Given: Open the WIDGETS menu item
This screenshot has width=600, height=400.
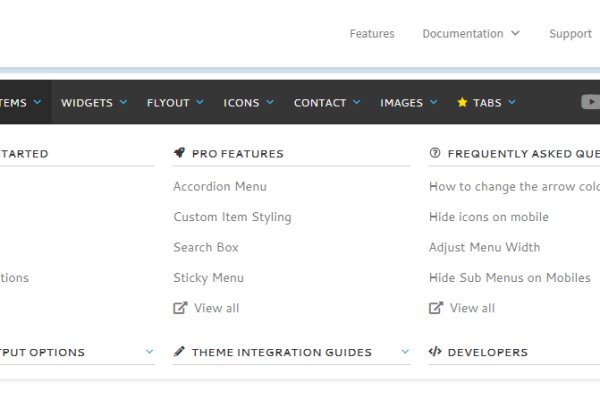Looking at the screenshot, I should [94, 103].
